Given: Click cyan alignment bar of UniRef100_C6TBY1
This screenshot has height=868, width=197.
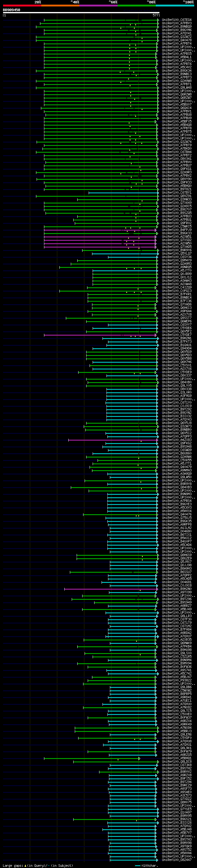Looking at the screenshot, I should [x=124, y=193].
